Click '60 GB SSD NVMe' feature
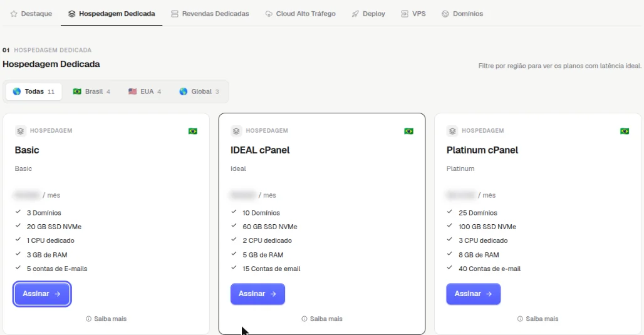 270,227
